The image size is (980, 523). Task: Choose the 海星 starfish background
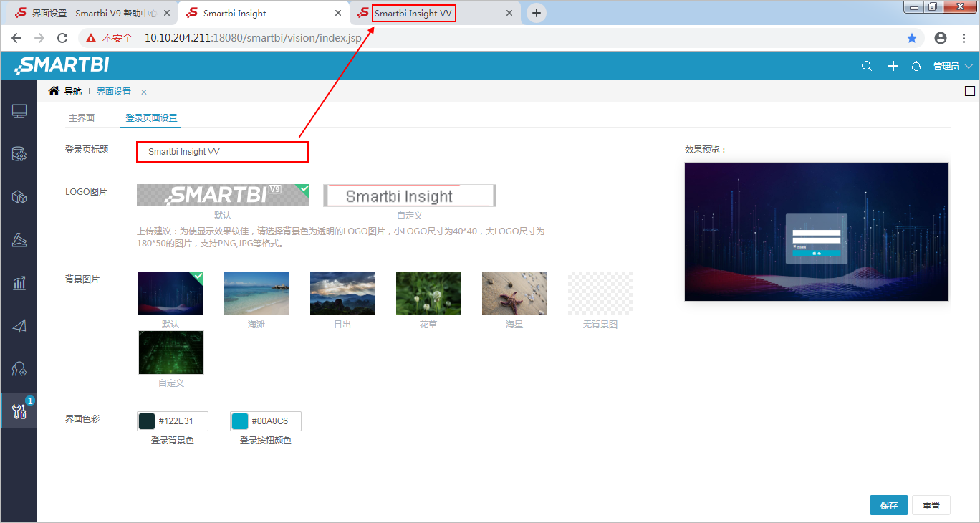coord(514,293)
